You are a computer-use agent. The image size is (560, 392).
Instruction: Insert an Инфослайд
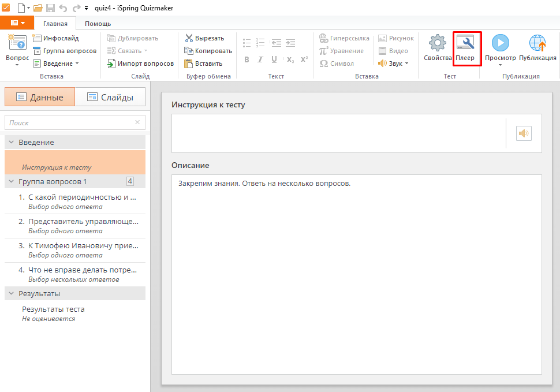click(56, 38)
